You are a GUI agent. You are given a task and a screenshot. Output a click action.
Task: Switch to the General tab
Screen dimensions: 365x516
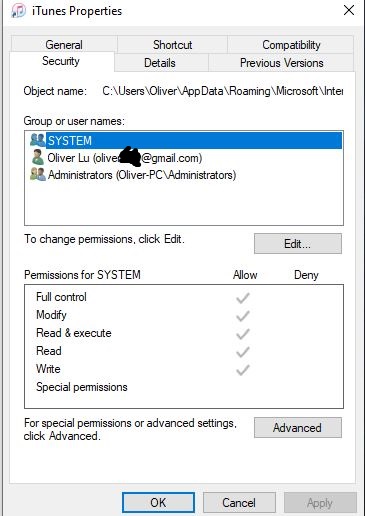64,44
